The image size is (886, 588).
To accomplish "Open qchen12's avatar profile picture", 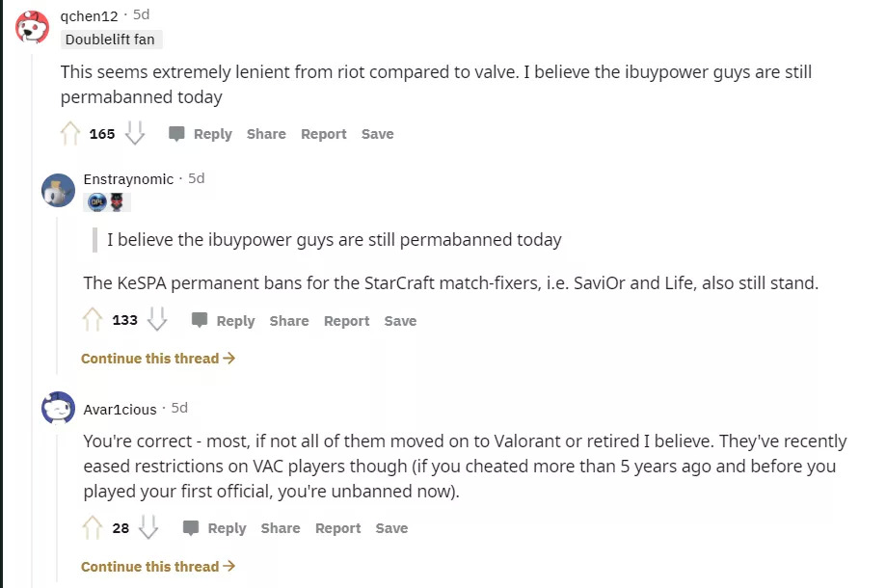I will pyautogui.click(x=33, y=27).
